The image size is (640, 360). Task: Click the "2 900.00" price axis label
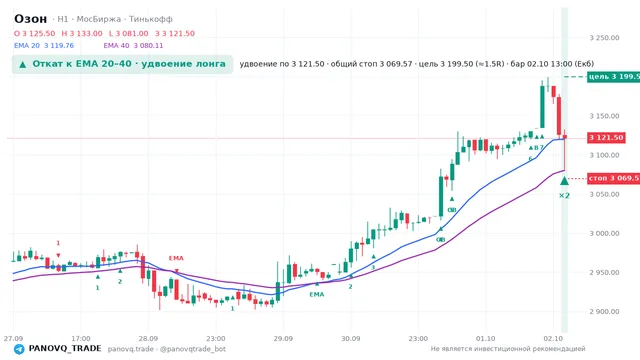(x=604, y=312)
